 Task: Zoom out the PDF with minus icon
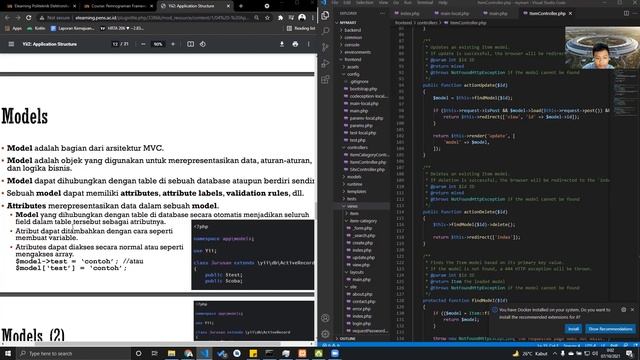point(143,44)
